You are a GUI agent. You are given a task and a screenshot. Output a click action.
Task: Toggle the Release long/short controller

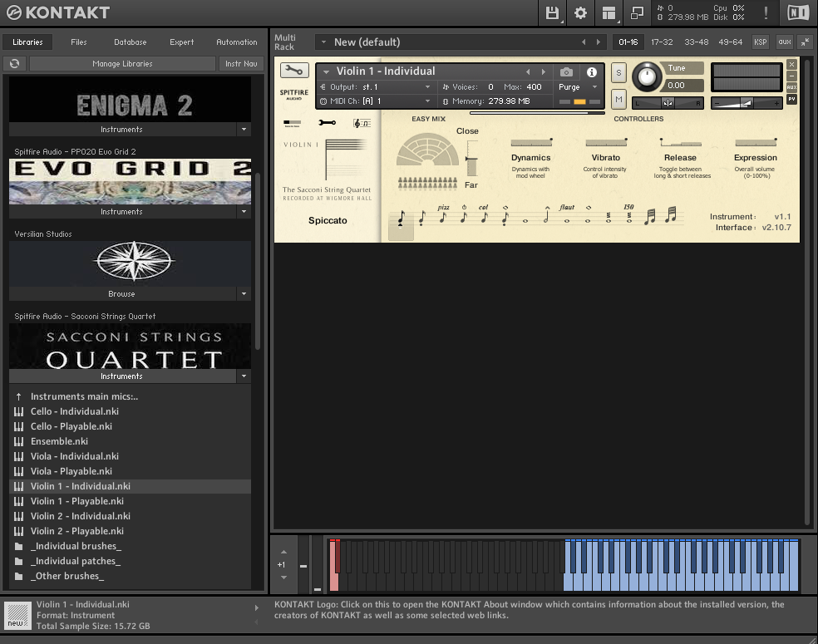pos(680,142)
